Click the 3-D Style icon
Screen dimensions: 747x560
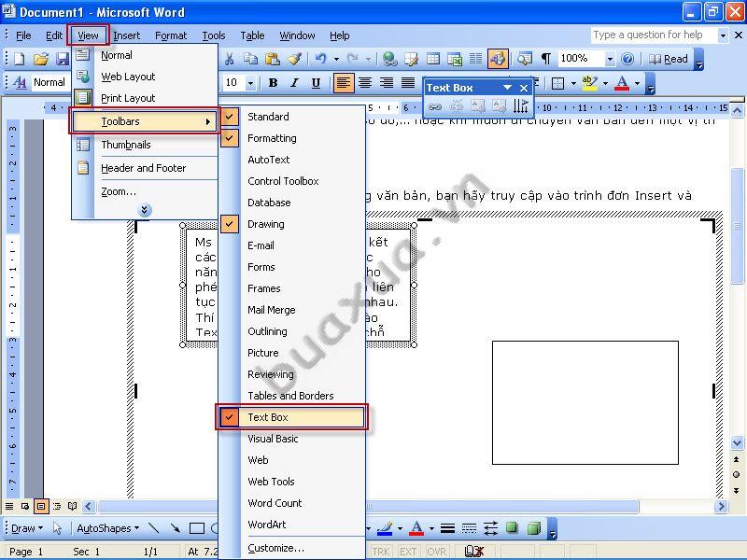click(x=534, y=528)
